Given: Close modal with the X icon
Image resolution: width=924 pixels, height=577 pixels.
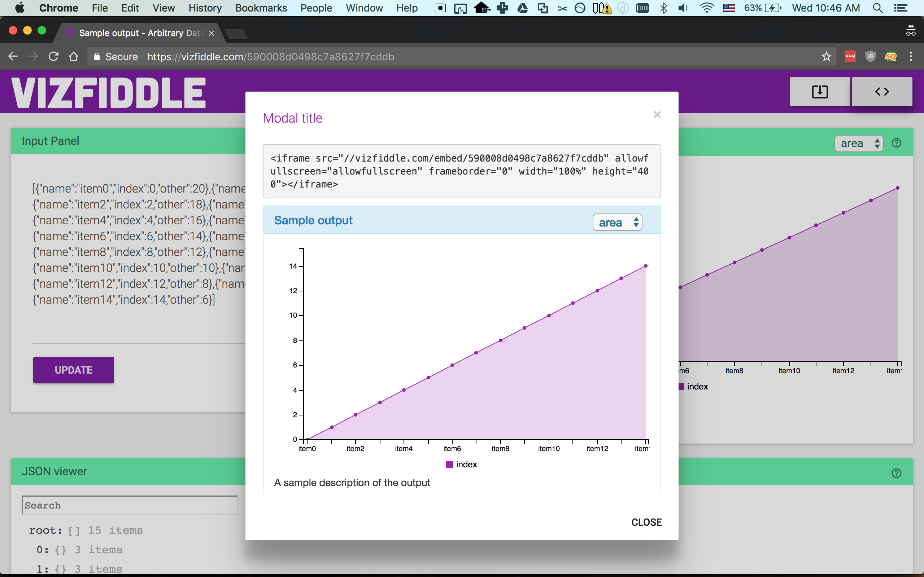Looking at the screenshot, I should tap(657, 114).
